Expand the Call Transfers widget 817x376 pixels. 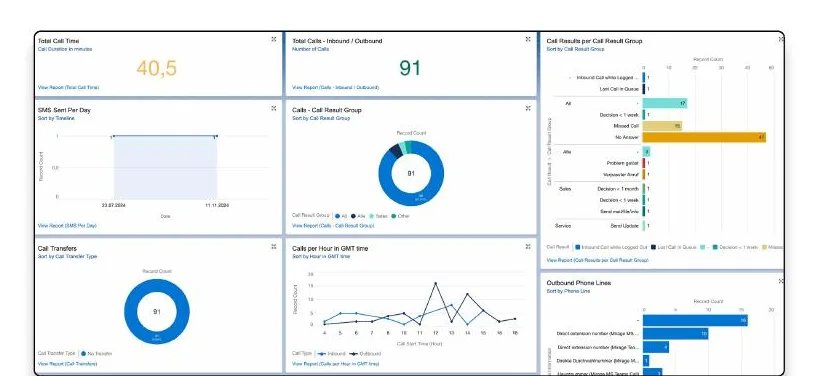274,246
